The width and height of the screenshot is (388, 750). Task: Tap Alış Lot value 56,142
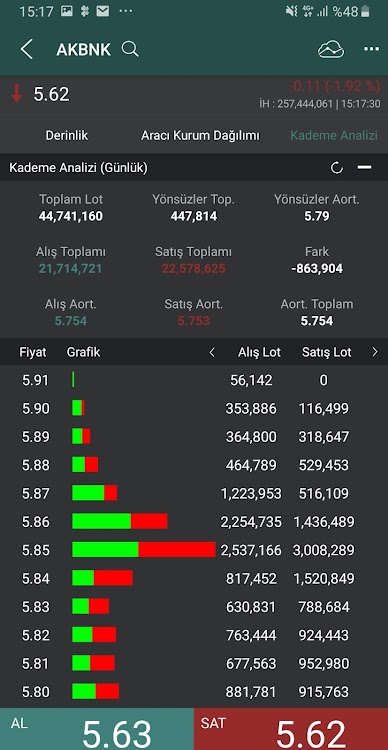pyautogui.click(x=251, y=380)
